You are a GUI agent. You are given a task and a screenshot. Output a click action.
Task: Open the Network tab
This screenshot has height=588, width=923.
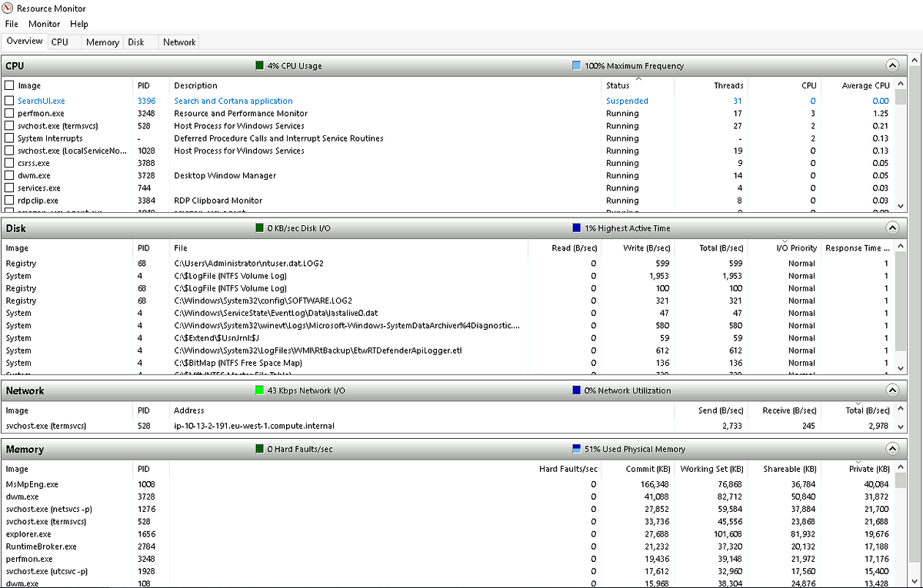pyautogui.click(x=178, y=42)
